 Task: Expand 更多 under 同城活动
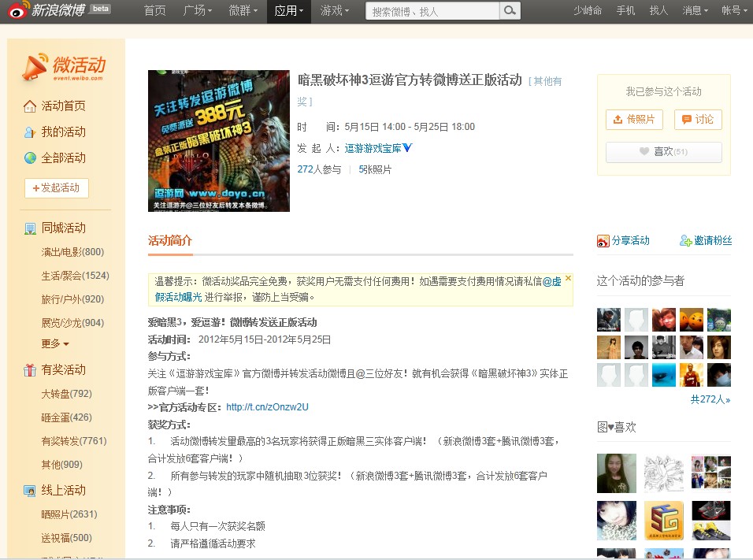point(55,344)
